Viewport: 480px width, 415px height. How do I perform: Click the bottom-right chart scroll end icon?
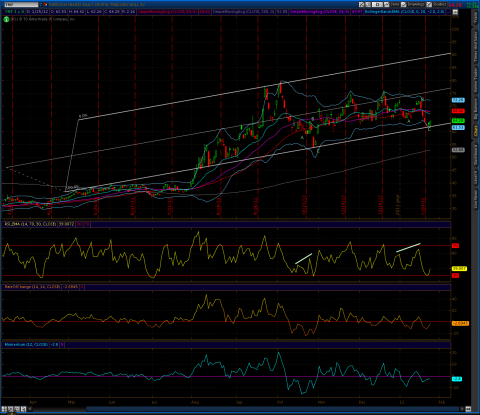click(x=468, y=409)
